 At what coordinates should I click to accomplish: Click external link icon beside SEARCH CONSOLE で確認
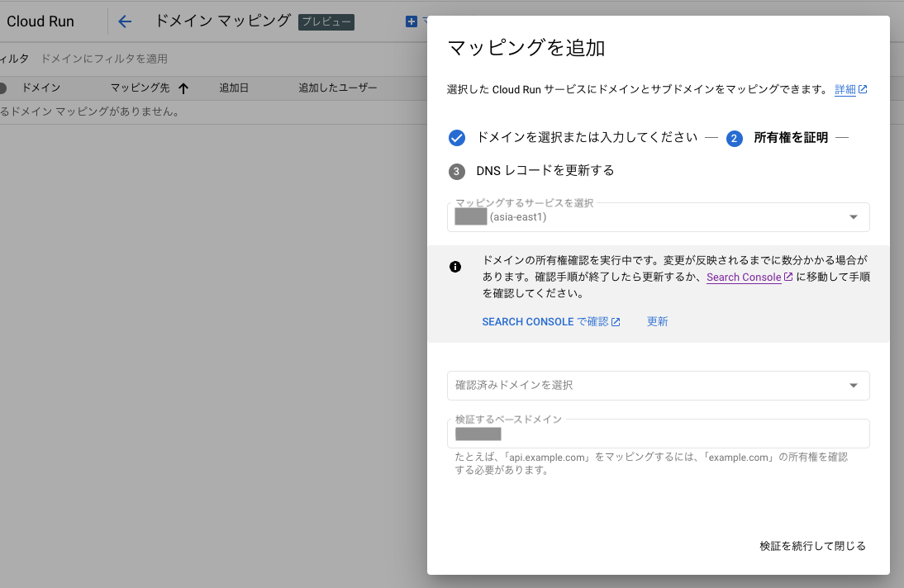pos(616,322)
